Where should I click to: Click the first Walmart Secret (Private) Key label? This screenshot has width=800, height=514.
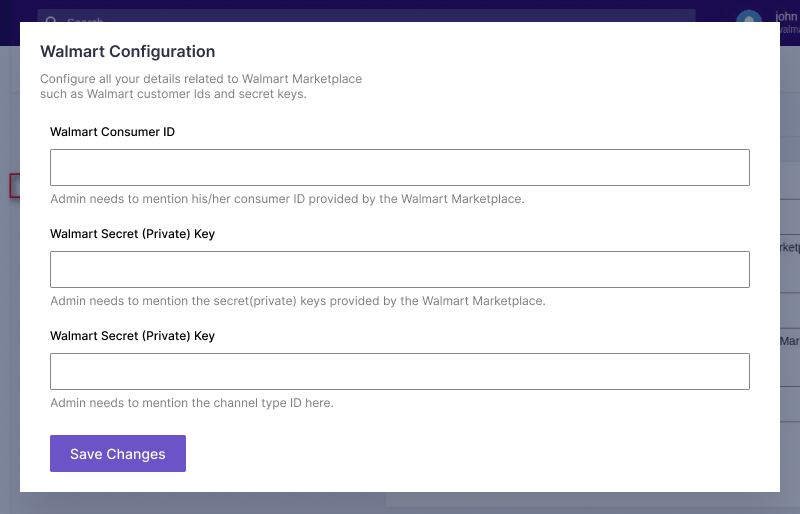coord(132,234)
